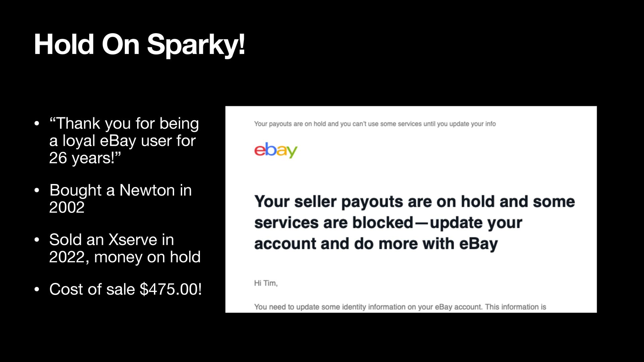Click the '$475.00!' amount text
This screenshot has height=362, width=644.
click(170, 289)
